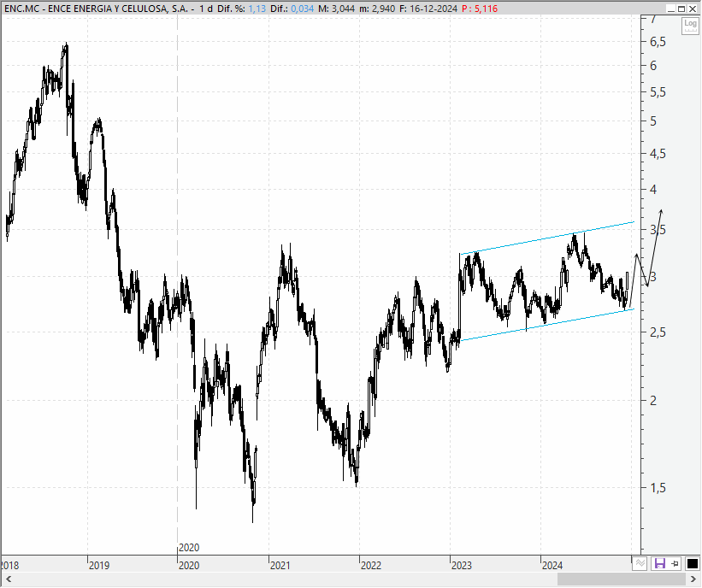Click the 2021 label on time axis
The image size is (702, 588).
pyautogui.click(x=280, y=566)
